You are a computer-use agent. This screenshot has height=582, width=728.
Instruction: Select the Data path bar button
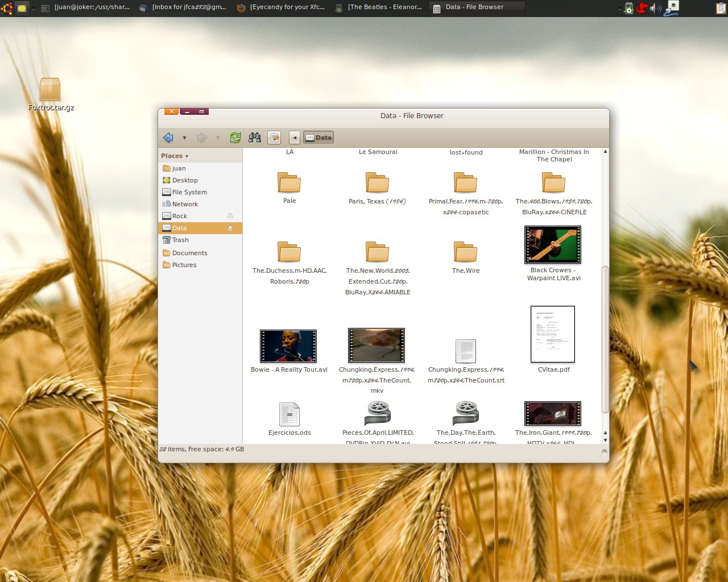[x=318, y=138]
